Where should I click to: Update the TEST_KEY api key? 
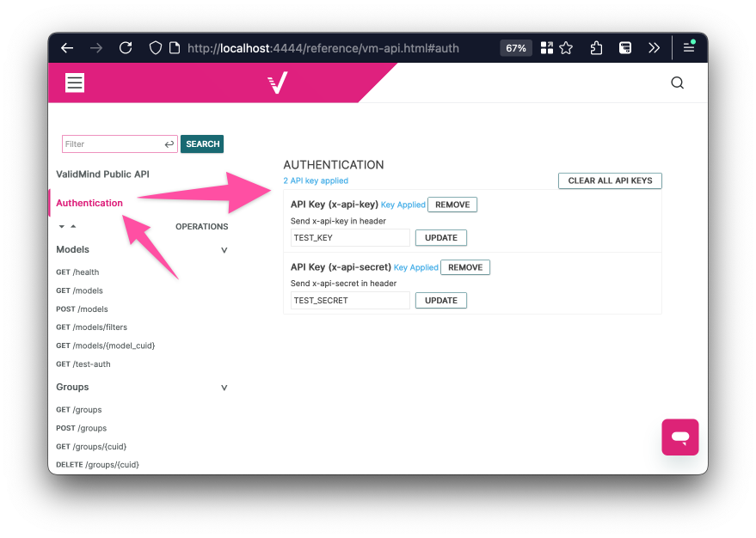point(441,238)
